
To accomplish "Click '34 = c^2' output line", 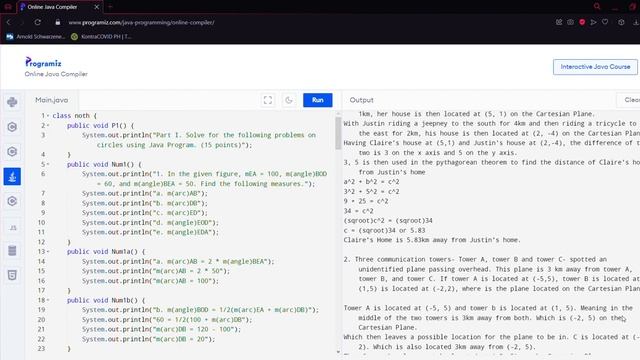I will point(358,211).
